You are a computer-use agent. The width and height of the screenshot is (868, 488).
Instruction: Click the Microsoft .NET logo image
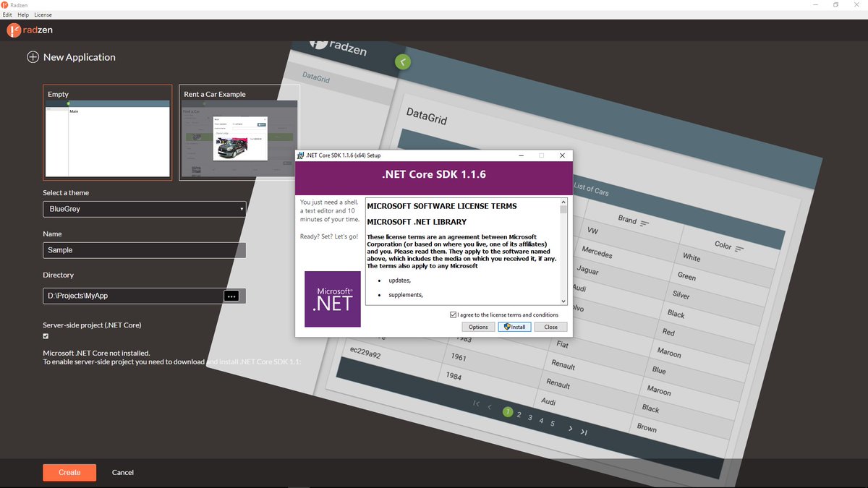333,299
